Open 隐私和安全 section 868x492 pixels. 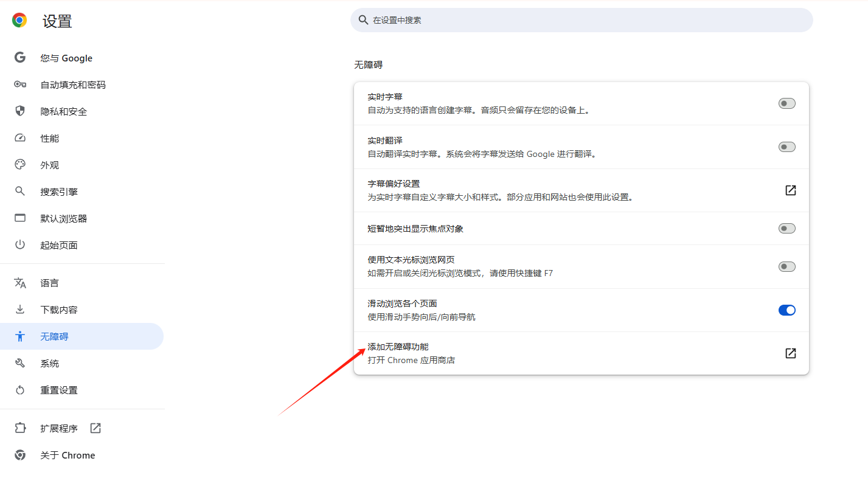point(82,111)
